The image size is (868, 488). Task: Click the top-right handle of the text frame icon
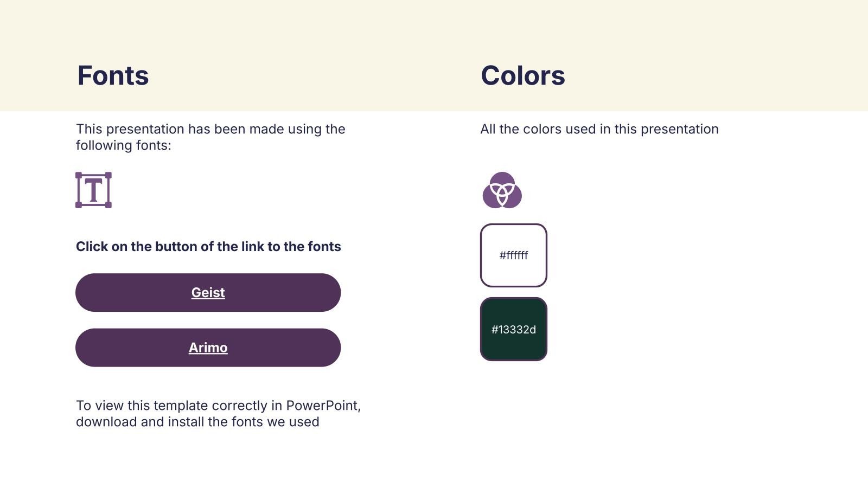[x=108, y=175]
